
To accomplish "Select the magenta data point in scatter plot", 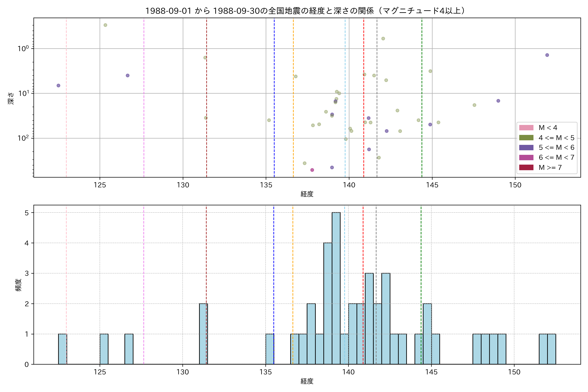I will click(312, 170).
